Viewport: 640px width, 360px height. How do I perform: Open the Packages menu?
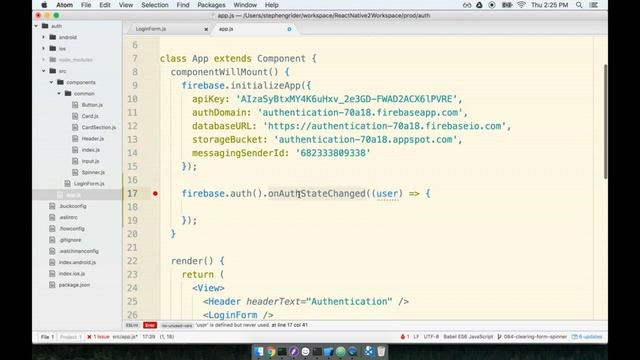211,5
